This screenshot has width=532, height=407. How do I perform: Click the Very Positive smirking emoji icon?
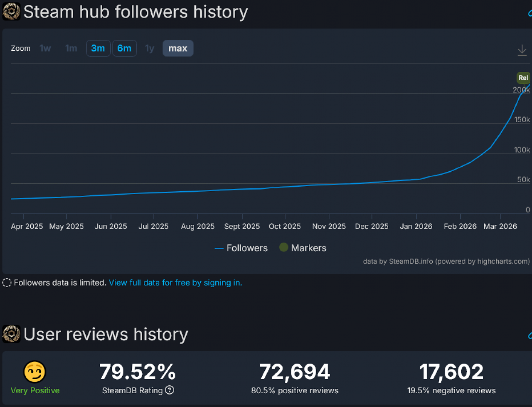[x=35, y=372]
